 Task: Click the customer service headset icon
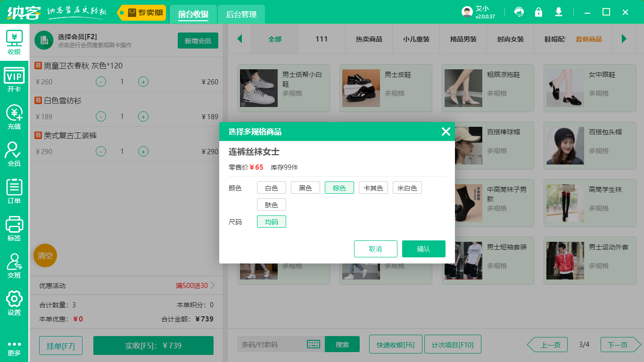[x=519, y=12]
